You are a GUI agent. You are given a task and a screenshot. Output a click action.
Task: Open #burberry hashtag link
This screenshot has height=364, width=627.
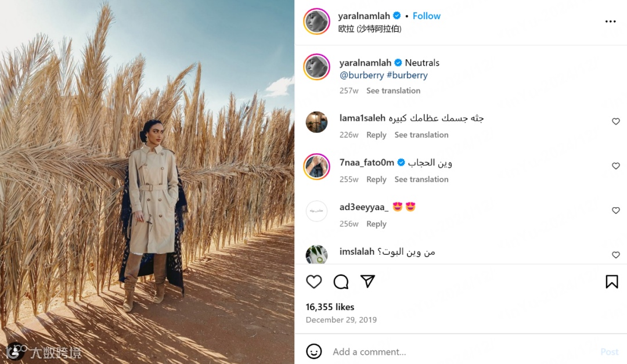[x=407, y=75]
